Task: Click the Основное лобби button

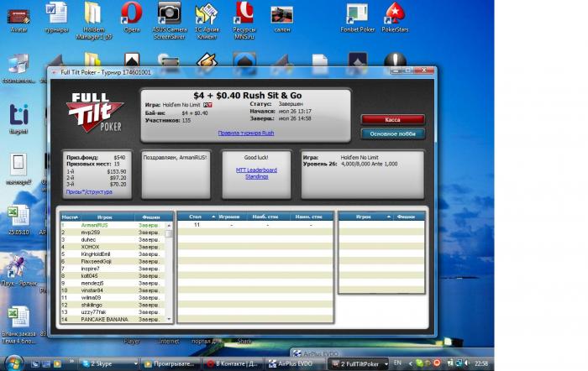Action: pos(392,133)
